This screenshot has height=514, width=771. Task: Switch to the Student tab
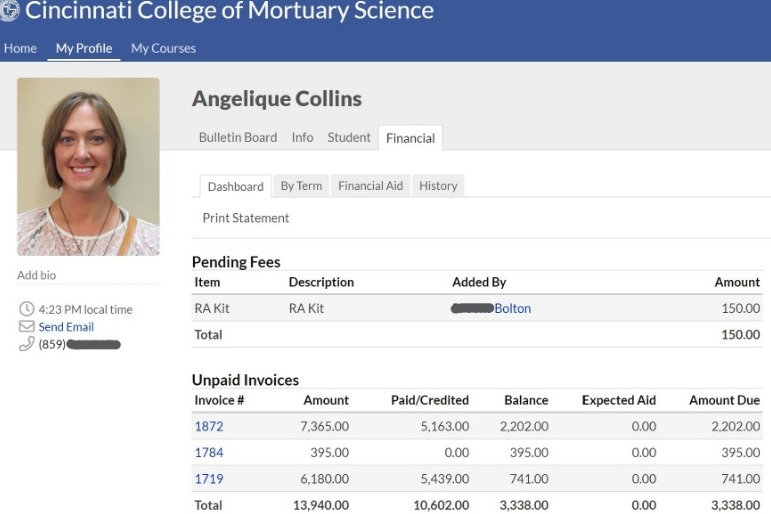point(349,137)
